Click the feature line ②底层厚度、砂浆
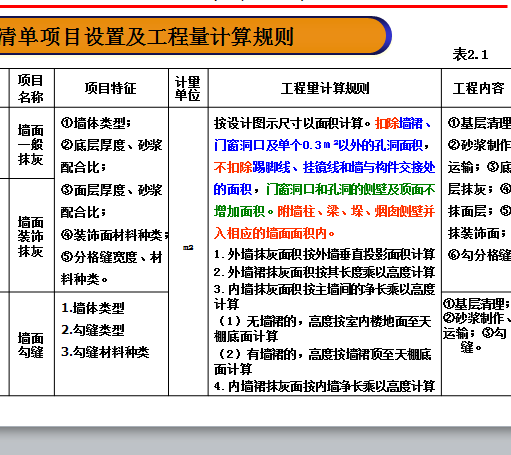The width and height of the screenshot is (511, 455). point(112,145)
